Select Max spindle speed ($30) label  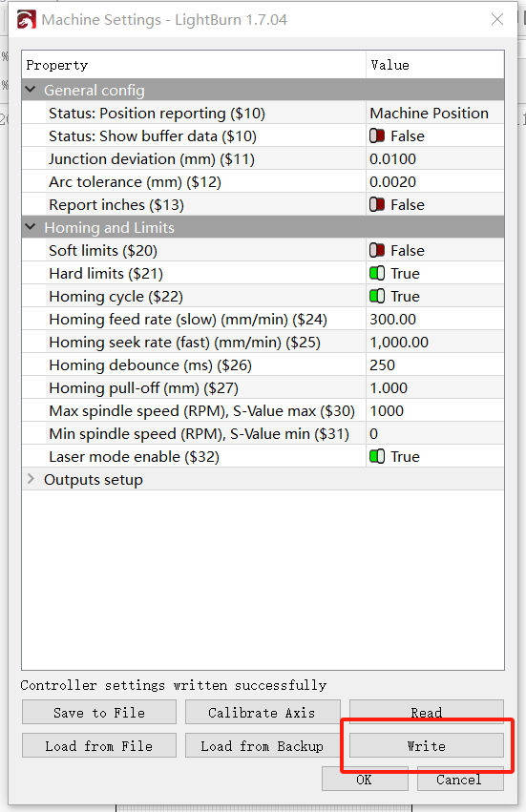click(202, 411)
